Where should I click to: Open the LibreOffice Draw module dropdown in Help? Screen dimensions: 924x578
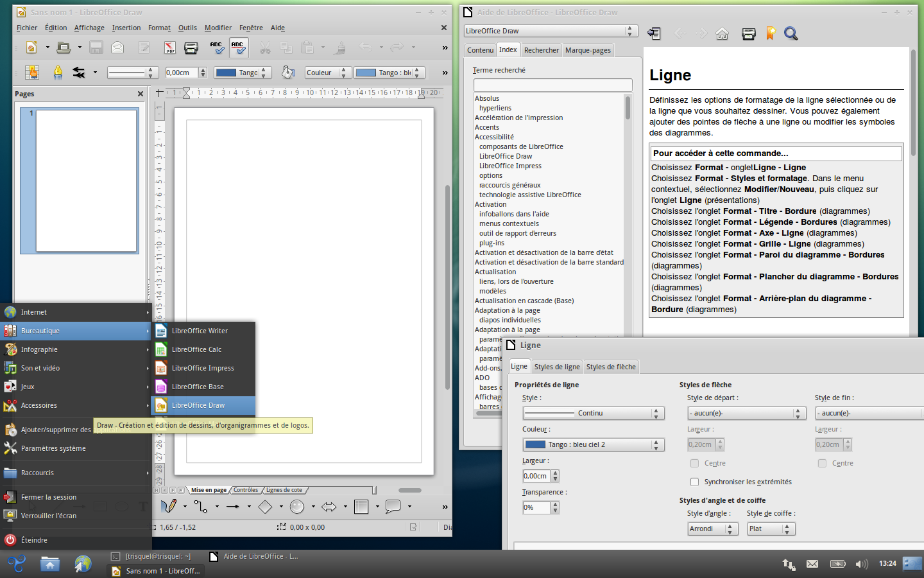click(x=551, y=31)
